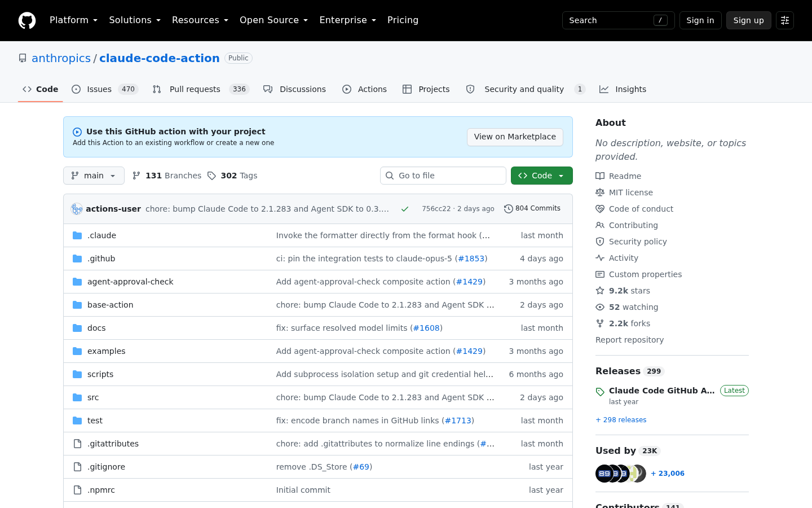Click the base-action folder icon

pyautogui.click(x=77, y=305)
